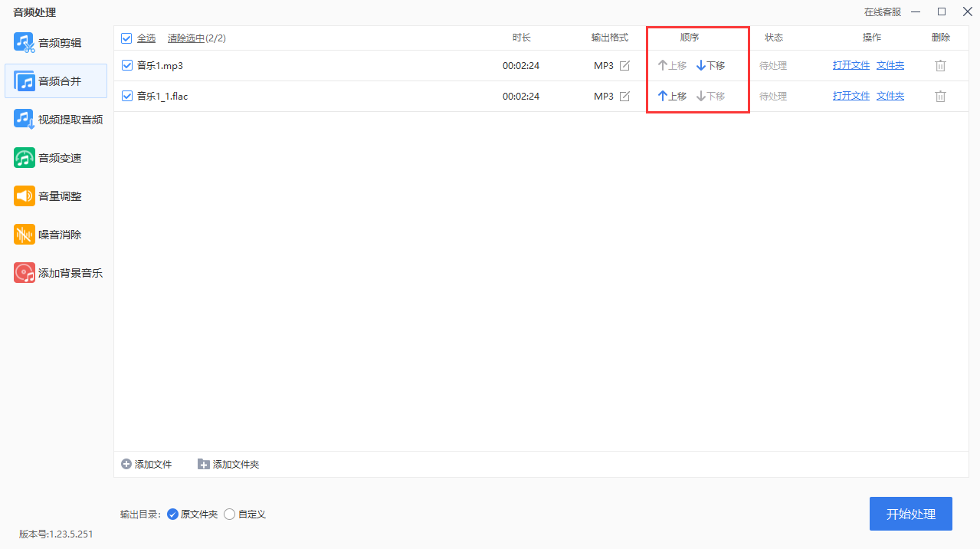This screenshot has height=549, width=980.
Task: Click version number 版本号:1.23.5.251
Action: coord(56,534)
